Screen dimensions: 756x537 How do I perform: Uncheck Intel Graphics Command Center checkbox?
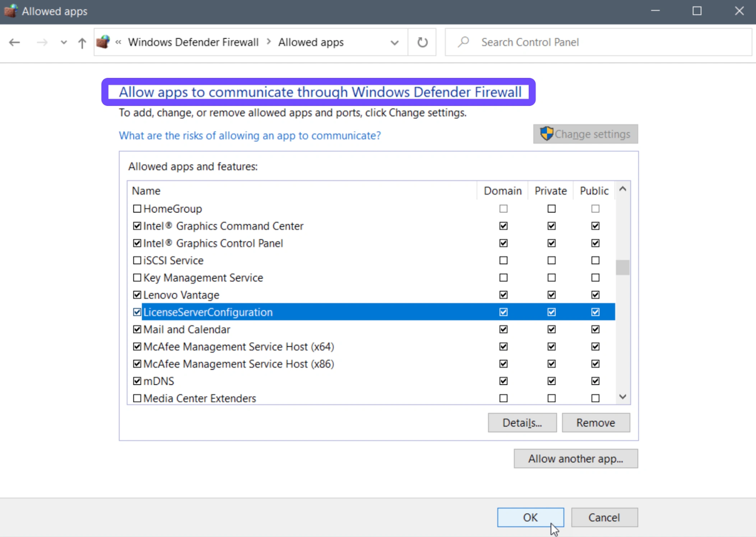(137, 226)
